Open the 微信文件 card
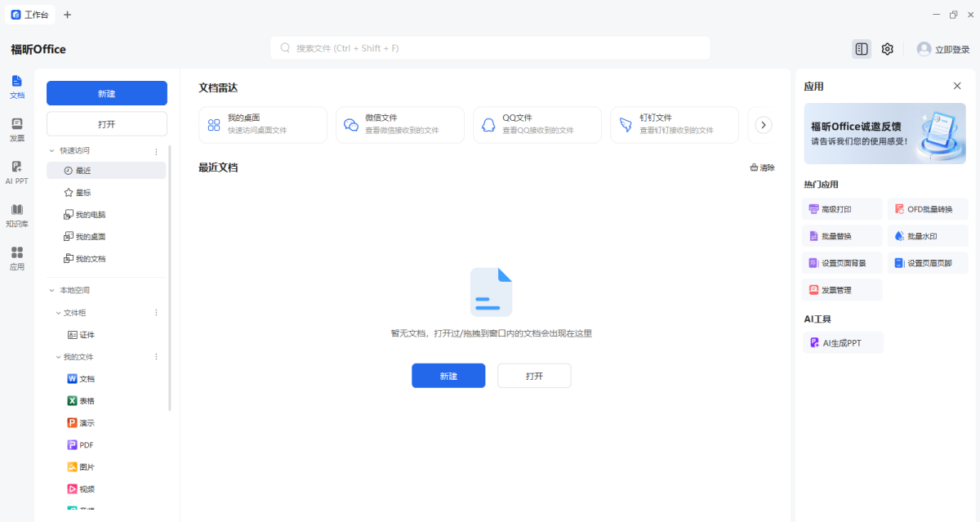Viewport: 980px width, 522px height. 399,125
